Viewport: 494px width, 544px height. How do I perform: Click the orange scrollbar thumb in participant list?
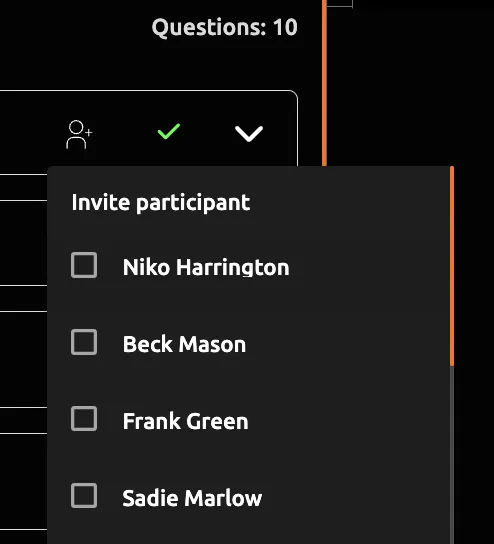[x=452, y=266]
